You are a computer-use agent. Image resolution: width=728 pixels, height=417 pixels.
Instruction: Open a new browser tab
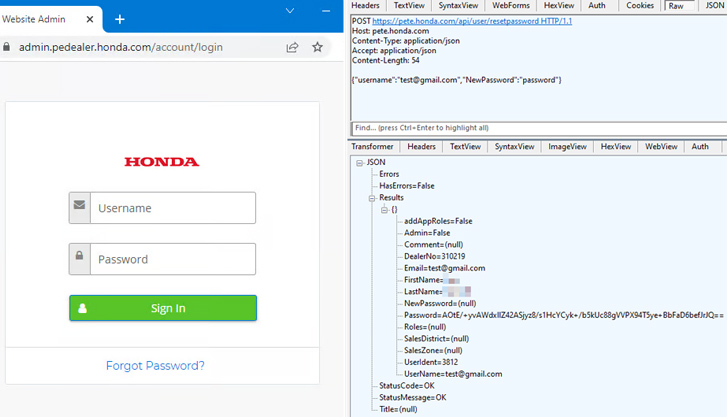[x=120, y=20]
